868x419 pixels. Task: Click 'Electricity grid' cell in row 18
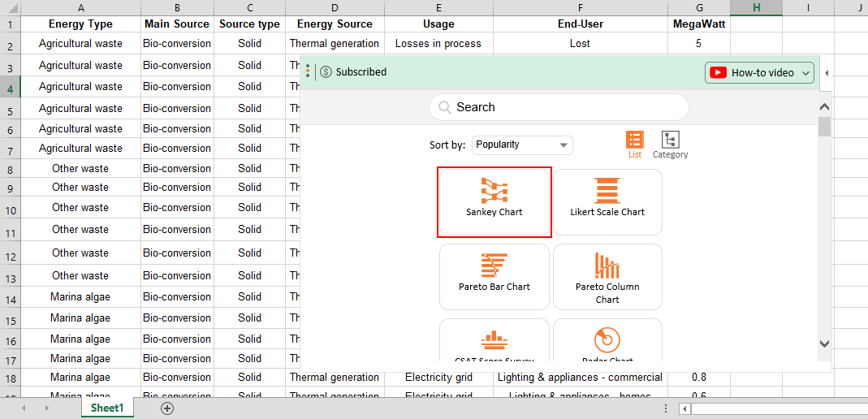point(438,377)
